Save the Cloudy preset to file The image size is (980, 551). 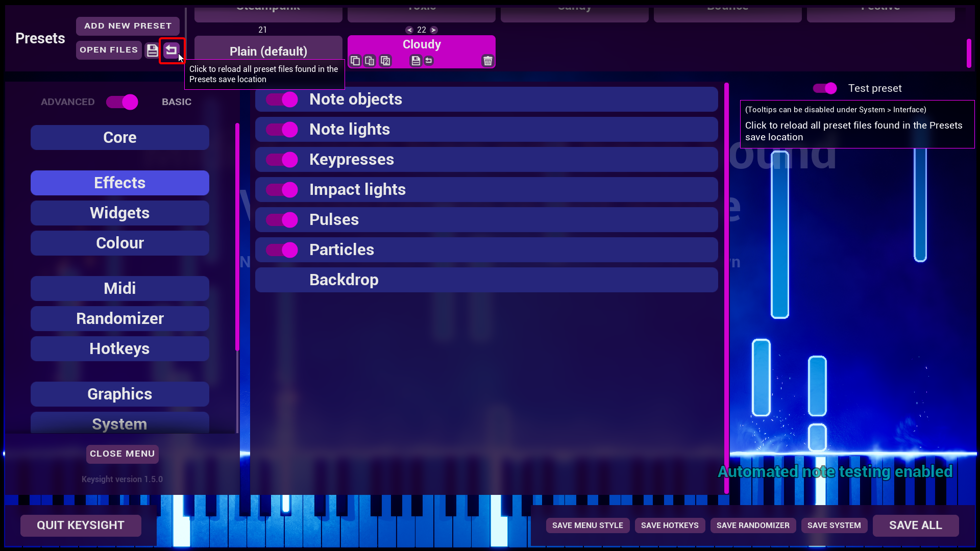coord(415,61)
